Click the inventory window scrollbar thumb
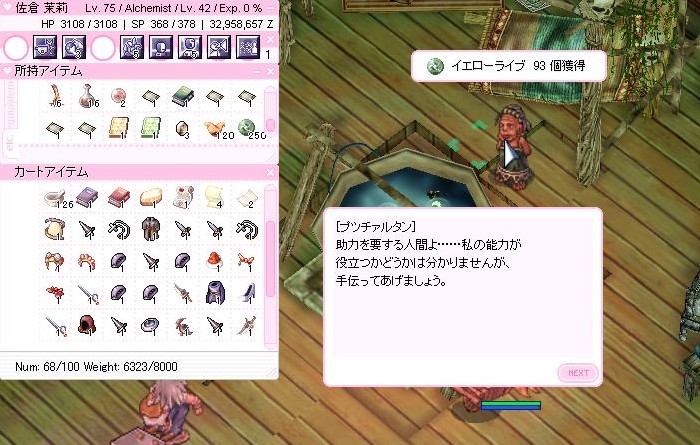The height and width of the screenshot is (445, 700). (x=270, y=124)
